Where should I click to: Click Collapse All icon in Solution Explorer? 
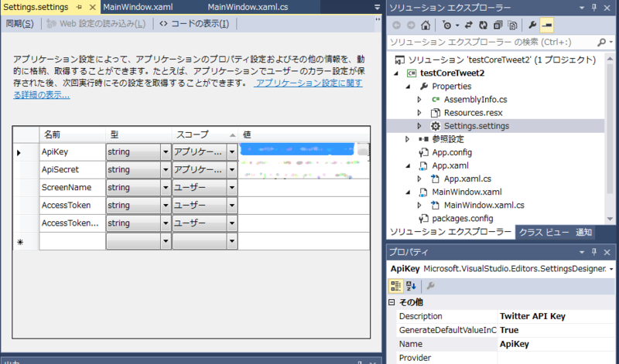[498, 26]
